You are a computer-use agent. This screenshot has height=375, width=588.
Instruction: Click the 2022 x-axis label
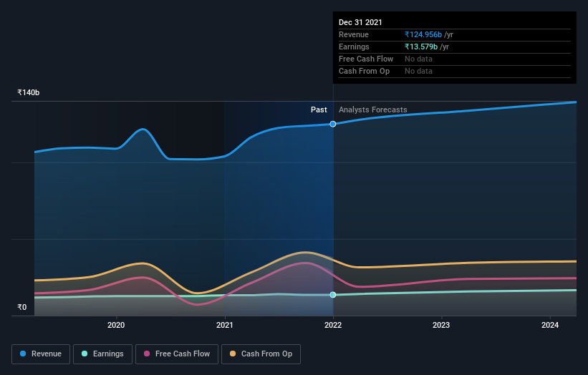click(x=333, y=325)
